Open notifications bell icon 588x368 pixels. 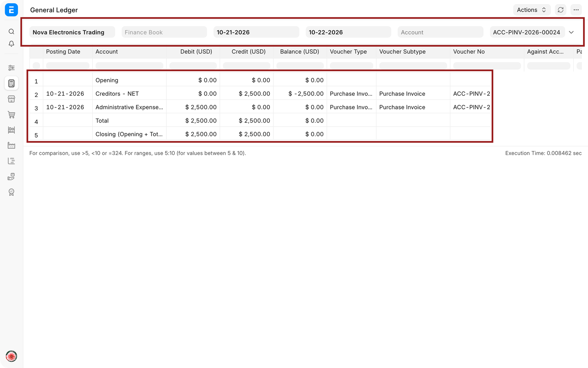pos(11,44)
